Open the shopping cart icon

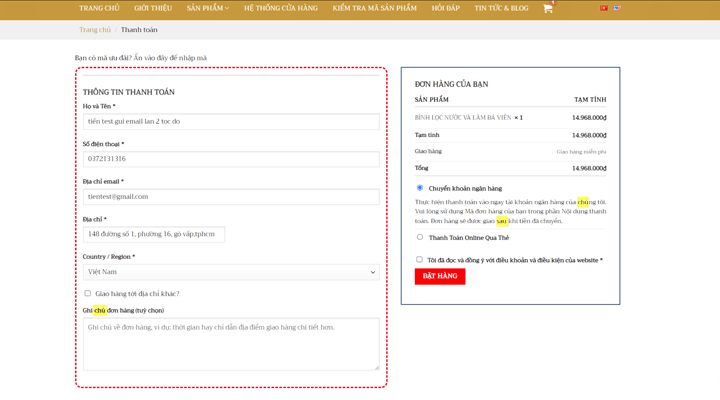click(x=548, y=8)
